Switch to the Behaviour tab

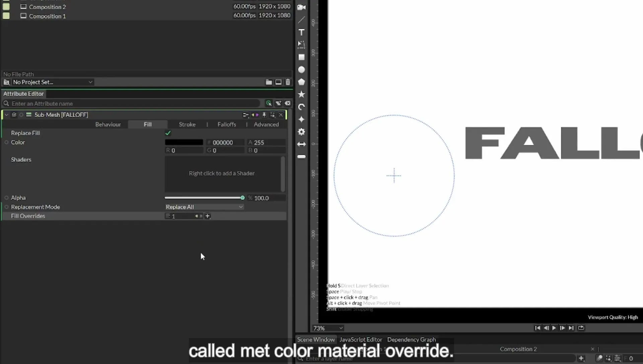(108, 124)
